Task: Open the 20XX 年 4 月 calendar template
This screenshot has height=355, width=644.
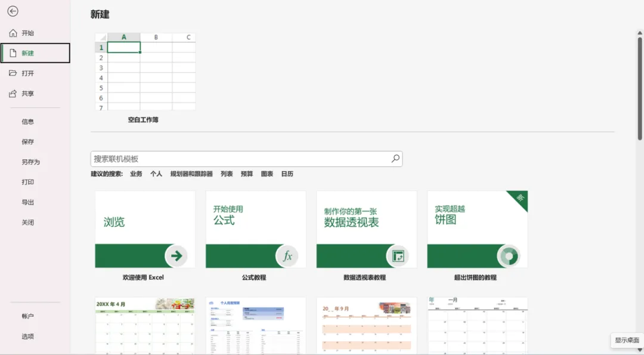Action: (145, 326)
